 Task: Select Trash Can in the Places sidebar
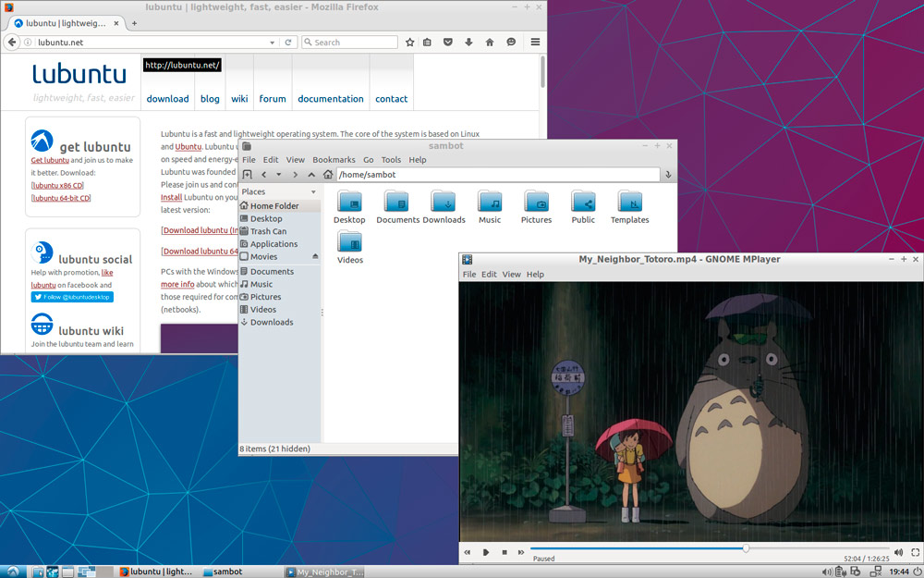pos(279,231)
